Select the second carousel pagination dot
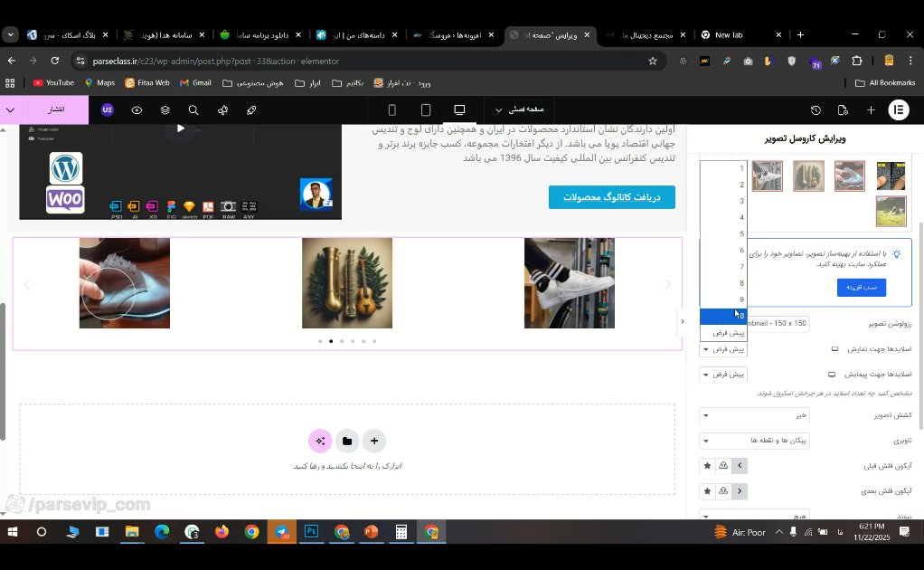Image resolution: width=924 pixels, height=570 pixels. click(331, 341)
